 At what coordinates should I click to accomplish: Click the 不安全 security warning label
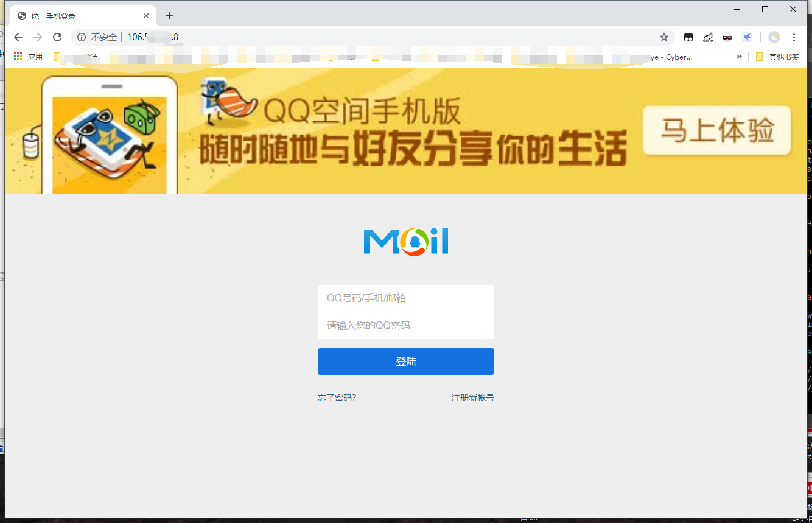(x=104, y=37)
